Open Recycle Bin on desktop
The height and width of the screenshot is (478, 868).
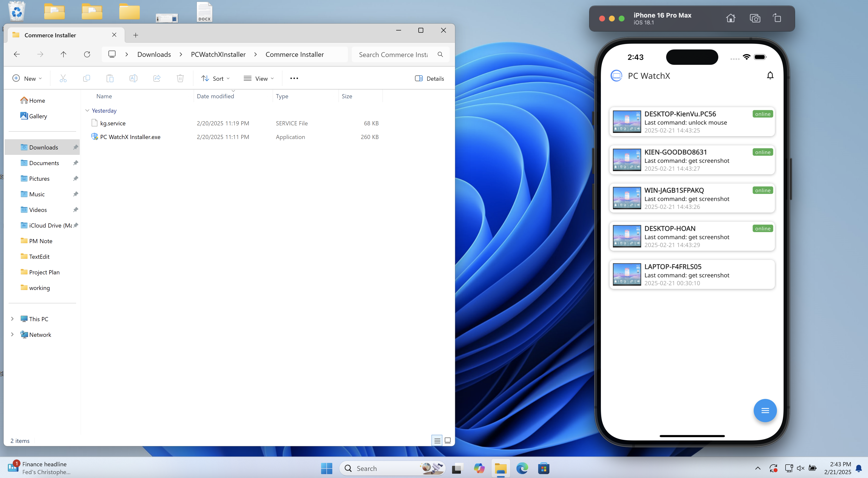pyautogui.click(x=17, y=11)
